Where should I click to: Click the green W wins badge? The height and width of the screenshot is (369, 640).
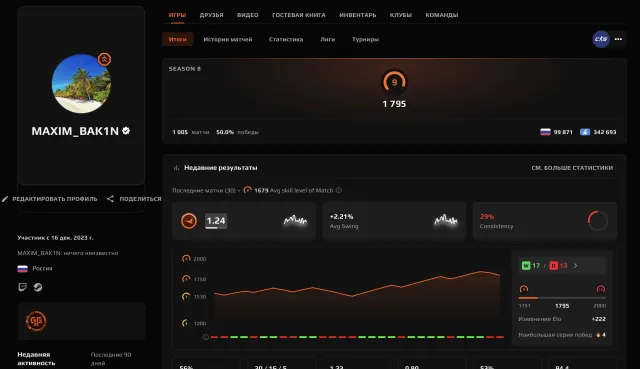526,265
